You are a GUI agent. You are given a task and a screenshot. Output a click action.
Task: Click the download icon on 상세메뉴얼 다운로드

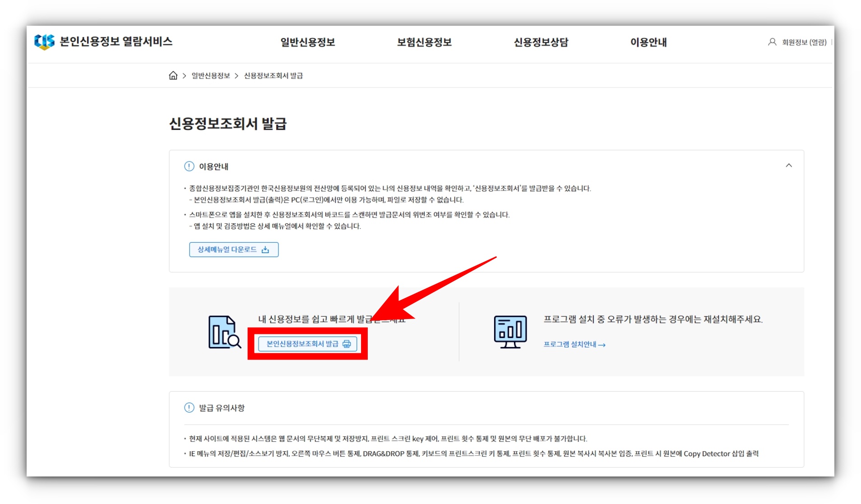(x=266, y=249)
